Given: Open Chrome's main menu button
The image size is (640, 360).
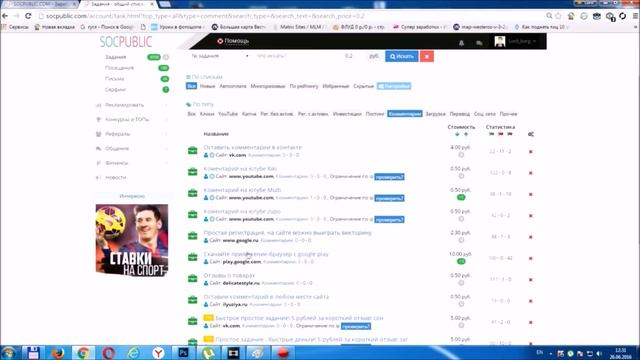Looking at the screenshot, I should click(x=636, y=16).
